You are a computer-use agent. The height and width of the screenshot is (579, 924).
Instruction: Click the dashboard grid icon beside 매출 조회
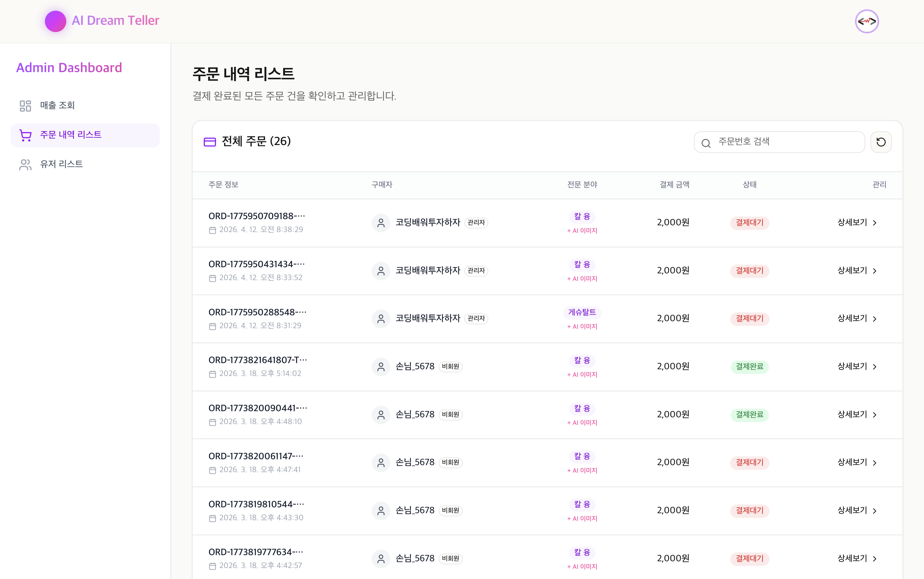pos(25,105)
